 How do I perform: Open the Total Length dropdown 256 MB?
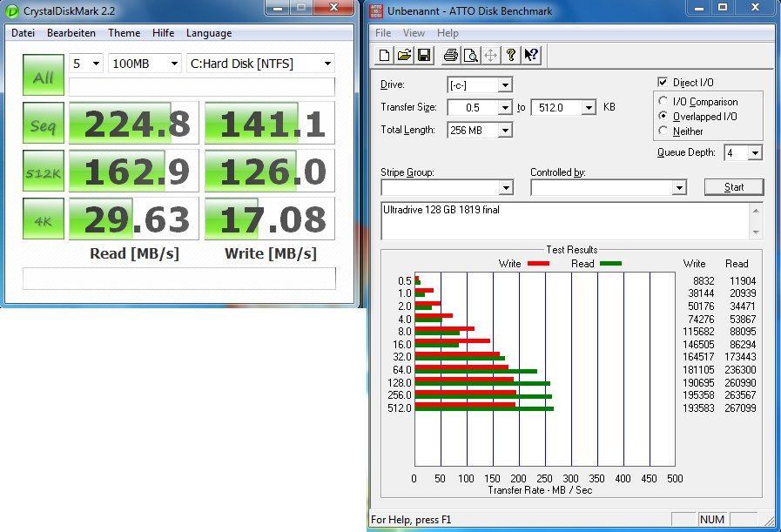(x=505, y=131)
